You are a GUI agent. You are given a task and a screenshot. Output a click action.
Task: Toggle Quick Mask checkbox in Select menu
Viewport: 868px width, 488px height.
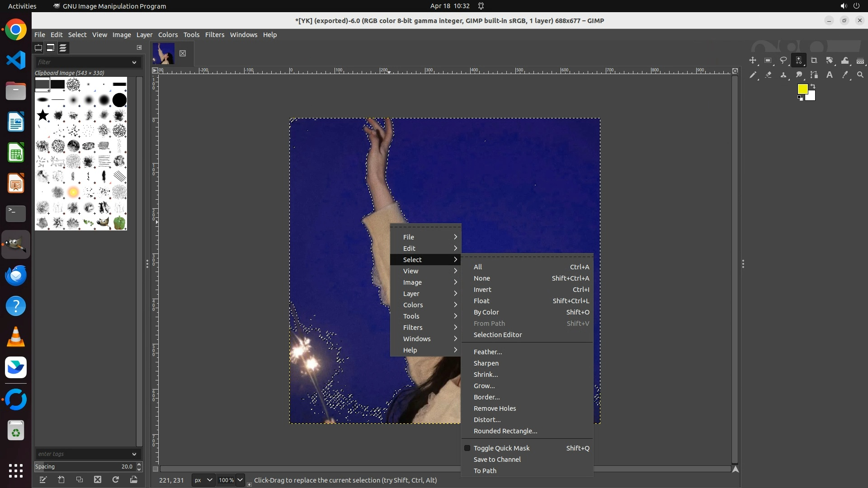pyautogui.click(x=467, y=448)
